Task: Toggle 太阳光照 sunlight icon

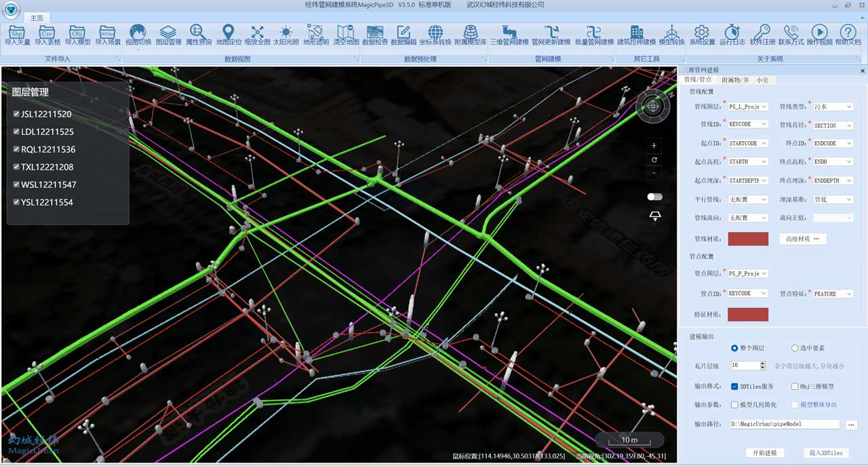Action: click(286, 35)
